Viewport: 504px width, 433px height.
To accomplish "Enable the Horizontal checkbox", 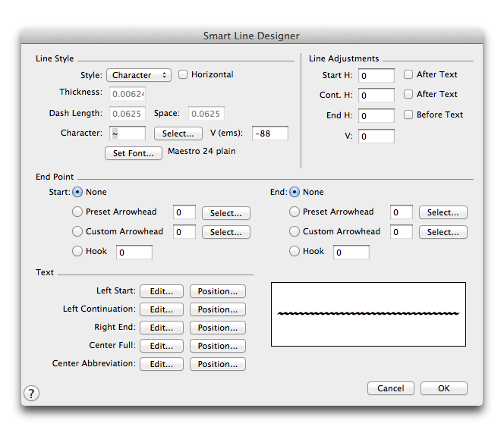I will click(x=183, y=75).
